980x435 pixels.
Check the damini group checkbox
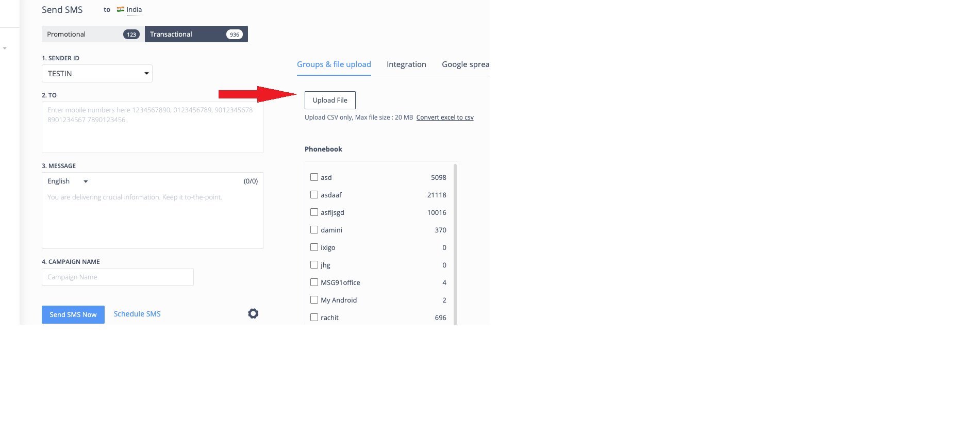(314, 230)
